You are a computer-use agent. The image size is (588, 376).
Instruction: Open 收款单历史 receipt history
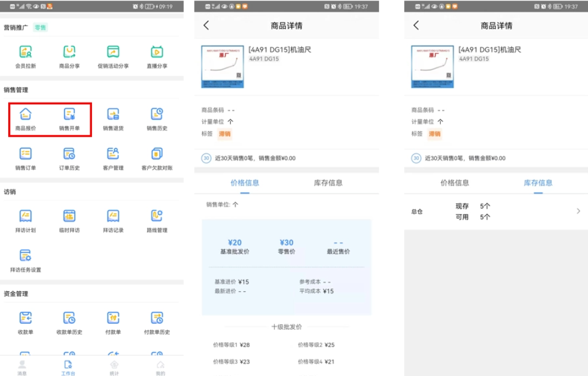pos(69,323)
